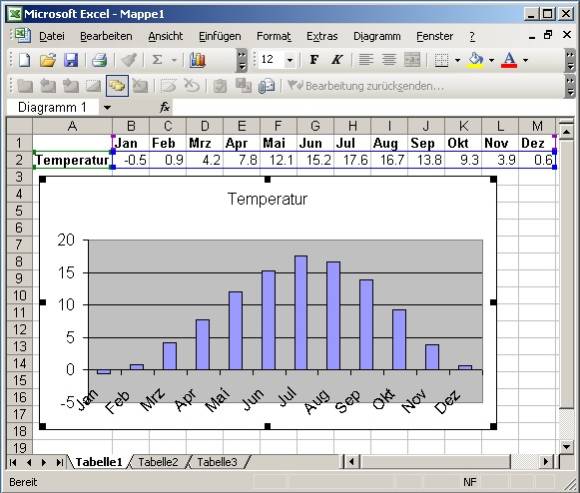
Task: Click the AutoSum sigma icon
Action: [x=157, y=60]
